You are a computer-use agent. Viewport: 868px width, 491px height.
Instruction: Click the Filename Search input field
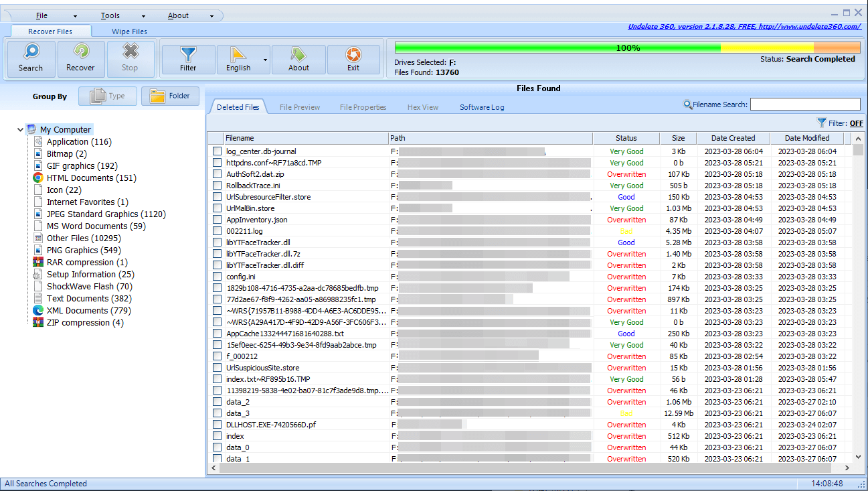click(x=804, y=104)
